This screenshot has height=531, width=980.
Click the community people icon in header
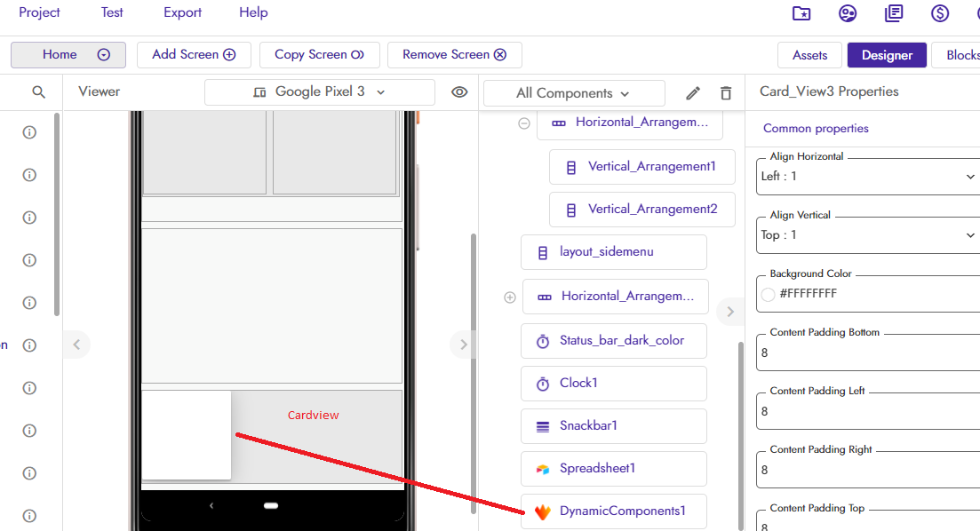pos(848,13)
